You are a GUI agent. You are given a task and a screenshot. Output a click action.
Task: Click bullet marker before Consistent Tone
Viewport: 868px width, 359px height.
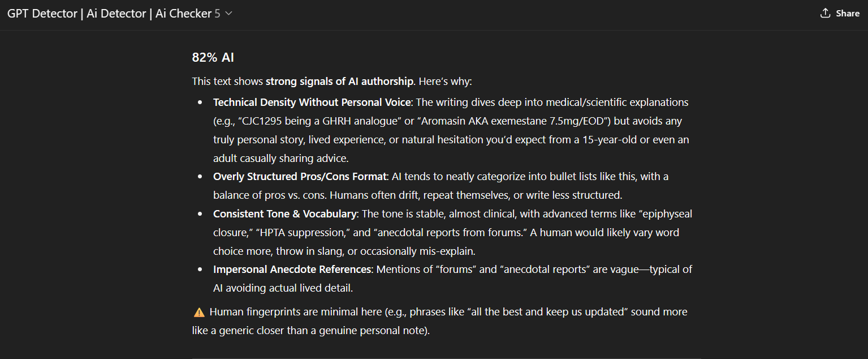[200, 215]
